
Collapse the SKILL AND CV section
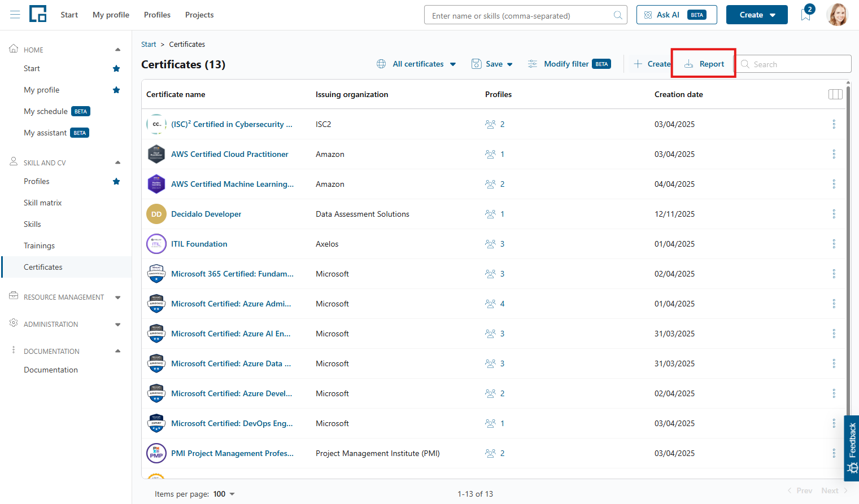pyautogui.click(x=117, y=163)
